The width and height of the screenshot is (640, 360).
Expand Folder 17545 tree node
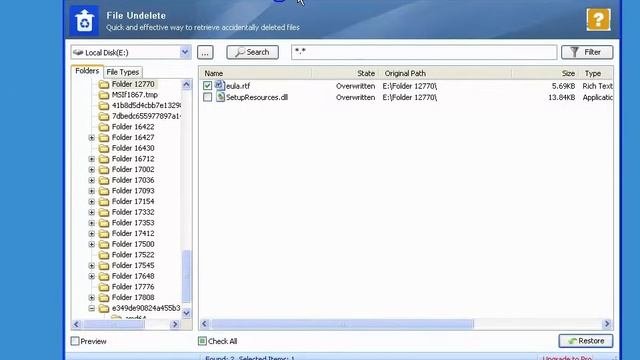[91, 266]
